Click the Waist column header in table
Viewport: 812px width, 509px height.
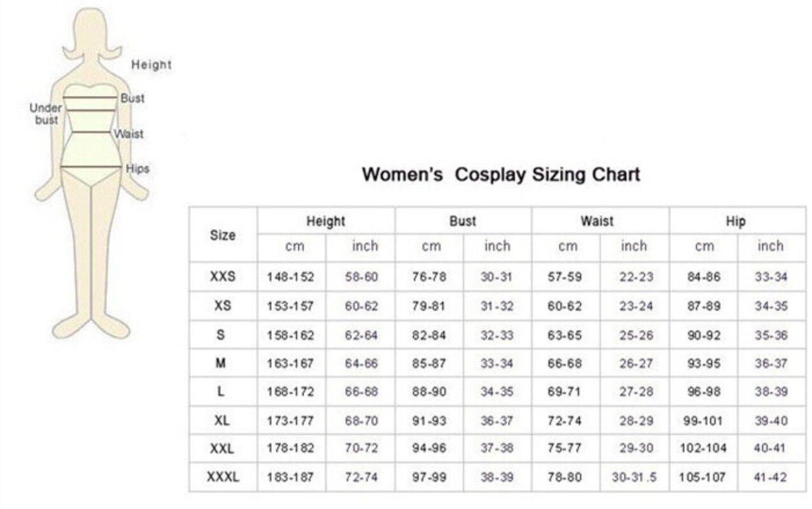pos(597,221)
